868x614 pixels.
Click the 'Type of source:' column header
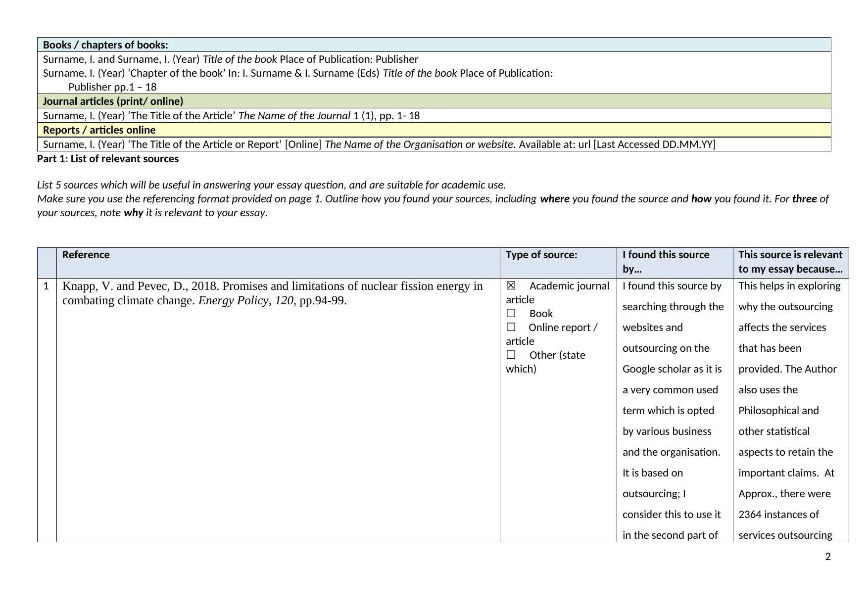(541, 255)
